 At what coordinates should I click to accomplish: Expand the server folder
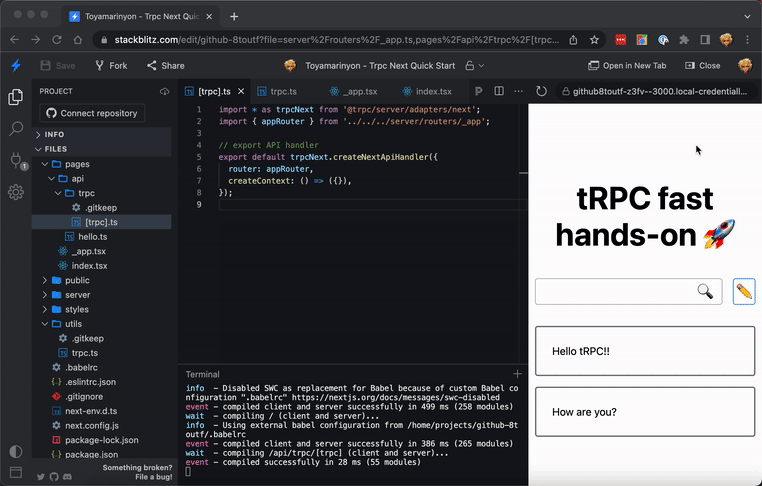click(x=101, y=295)
